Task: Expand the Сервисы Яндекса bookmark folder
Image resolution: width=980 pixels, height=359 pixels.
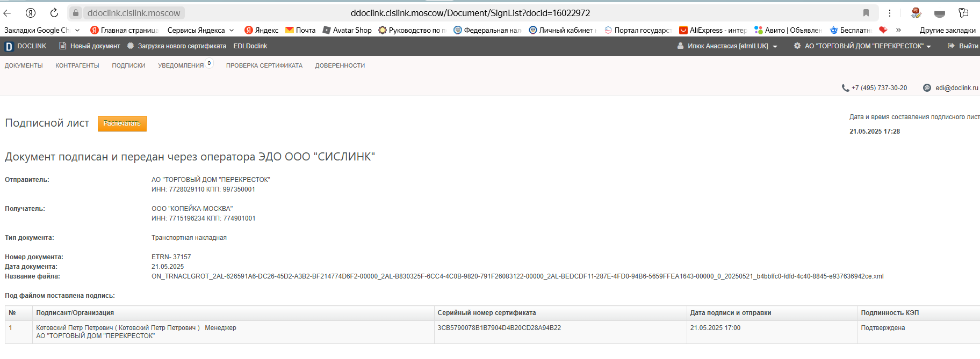Action: click(x=200, y=30)
